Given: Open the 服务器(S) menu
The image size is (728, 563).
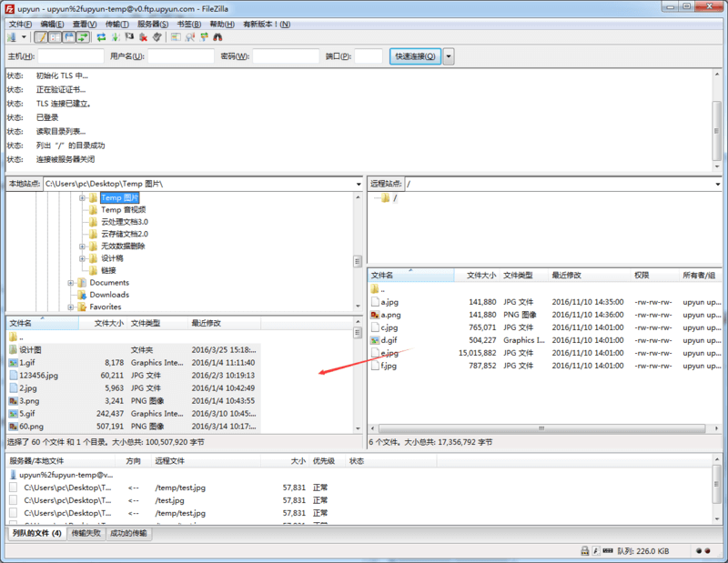Looking at the screenshot, I should [153, 25].
